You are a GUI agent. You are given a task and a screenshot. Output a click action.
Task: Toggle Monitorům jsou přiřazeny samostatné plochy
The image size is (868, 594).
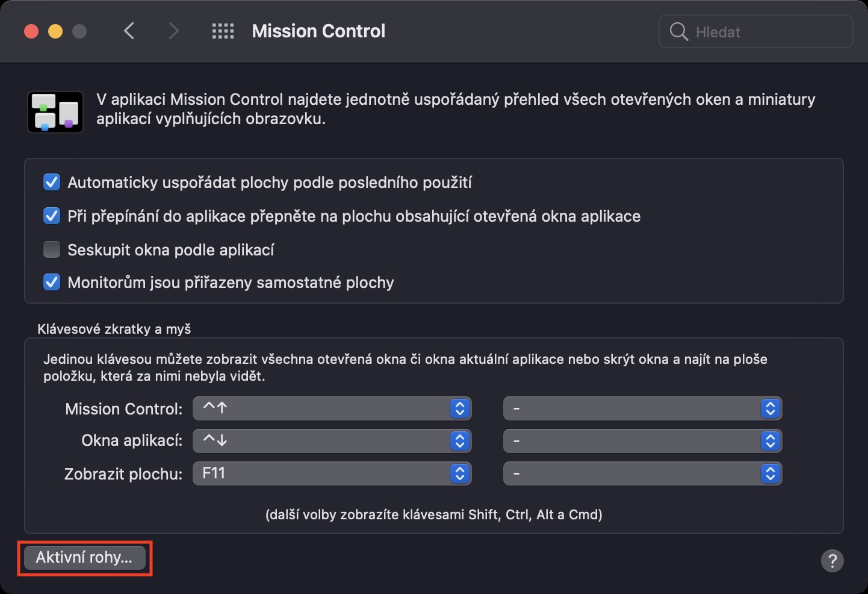[x=52, y=282]
